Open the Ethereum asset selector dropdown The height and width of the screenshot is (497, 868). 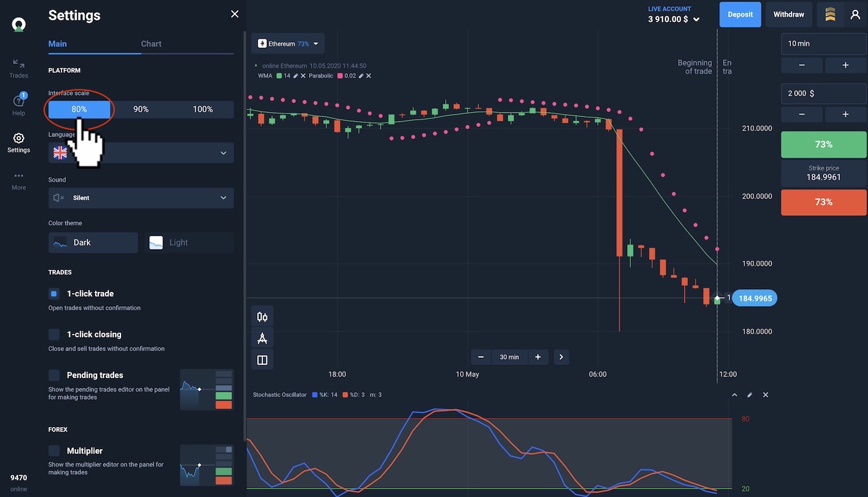288,44
